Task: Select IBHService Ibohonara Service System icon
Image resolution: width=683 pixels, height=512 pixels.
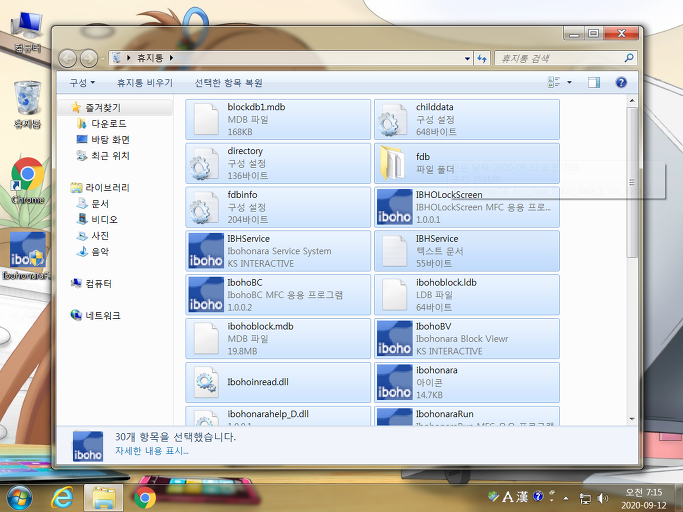Action: 206,251
